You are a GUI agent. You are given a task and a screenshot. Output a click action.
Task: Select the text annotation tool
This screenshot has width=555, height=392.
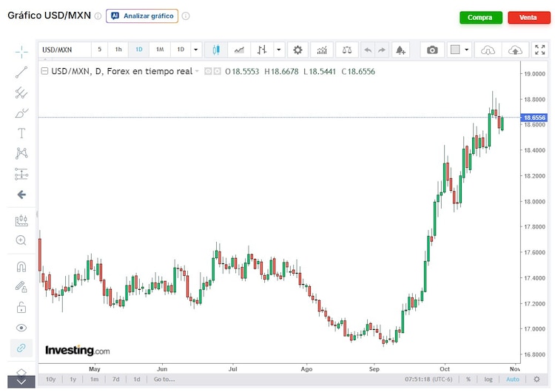pyautogui.click(x=21, y=133)
